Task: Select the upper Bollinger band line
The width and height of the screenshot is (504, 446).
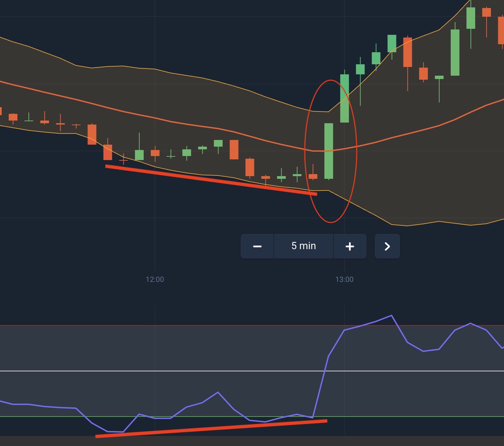Action: click(201, 78)
